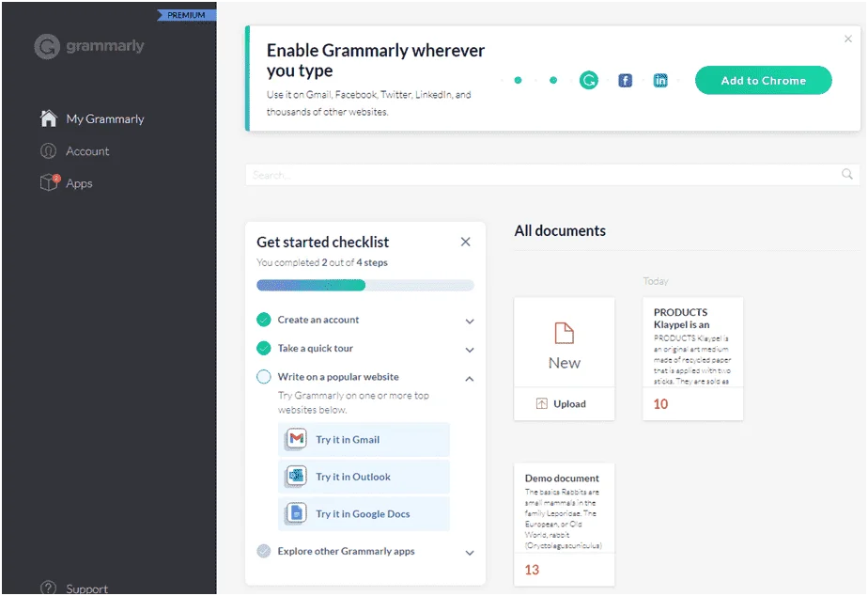This screenshot has width=868, height=596.
Task: Click 'You completed 2 out of 4 steps'
Action: (x=321, y=262)
